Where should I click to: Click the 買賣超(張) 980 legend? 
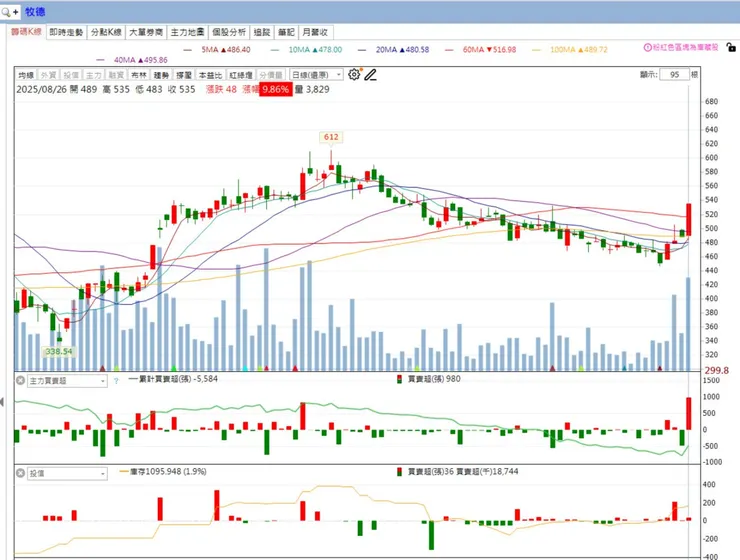[x=434, y=379]
